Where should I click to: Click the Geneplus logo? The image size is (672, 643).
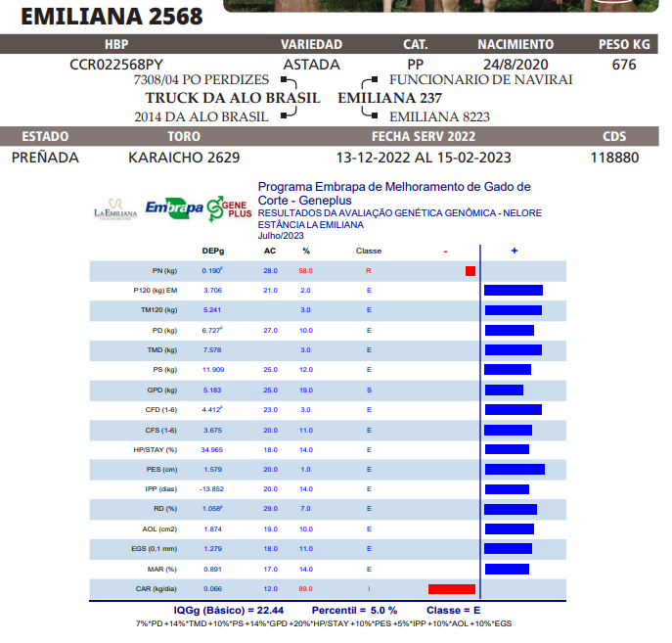click(229, 207)
